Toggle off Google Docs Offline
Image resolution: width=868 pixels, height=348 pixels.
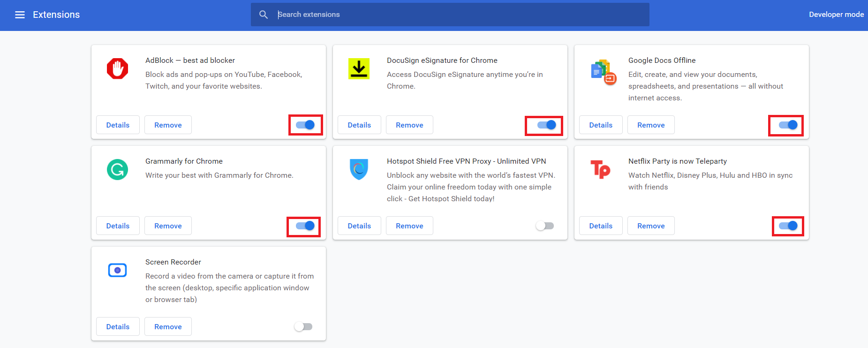(x=788, y=125)
